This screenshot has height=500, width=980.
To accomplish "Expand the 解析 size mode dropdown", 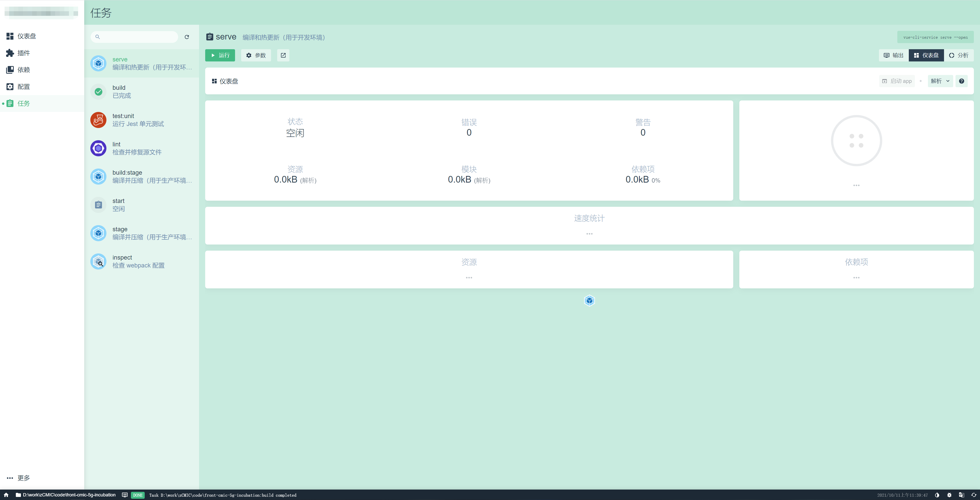I will [940, 81].
